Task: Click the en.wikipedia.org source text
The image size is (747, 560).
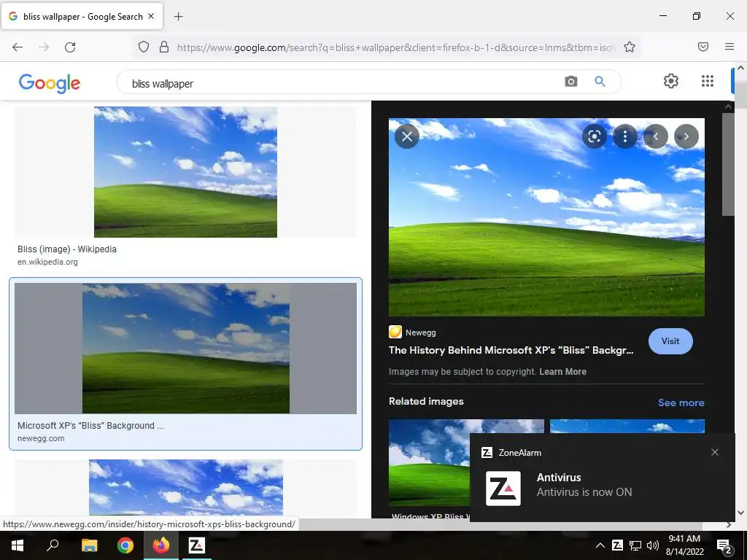Action: coord(47,262)
